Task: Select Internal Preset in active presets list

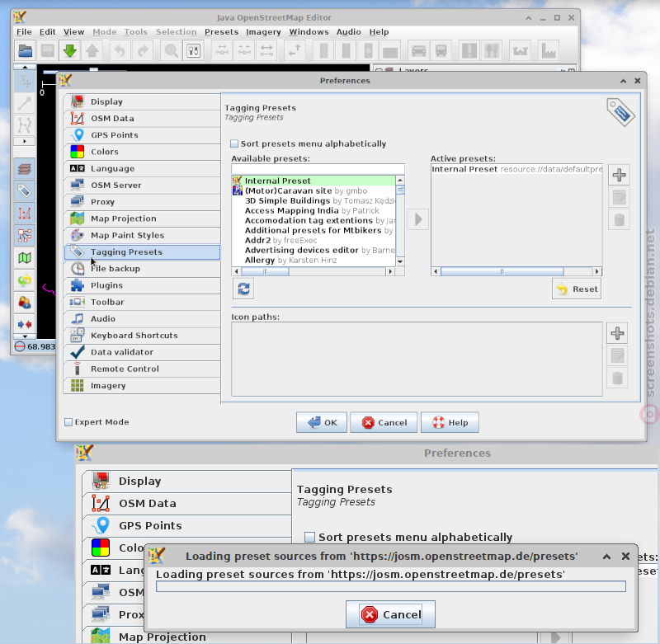Action: pyautogui.click(x=517, y=169)
